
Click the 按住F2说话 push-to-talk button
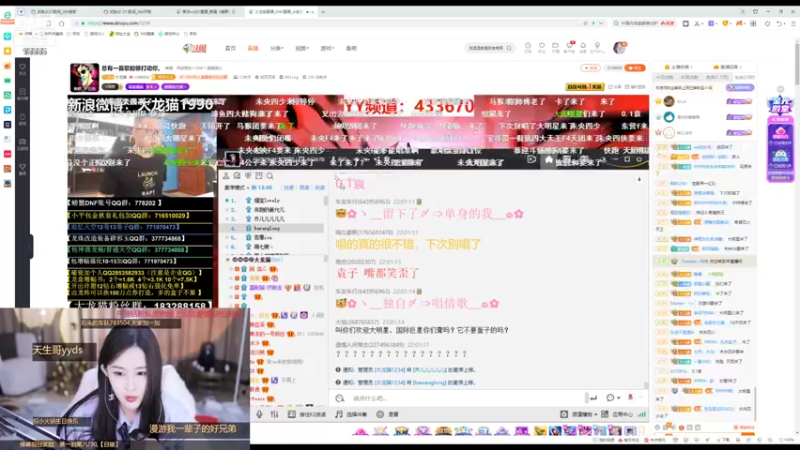(x=307, y=414)
